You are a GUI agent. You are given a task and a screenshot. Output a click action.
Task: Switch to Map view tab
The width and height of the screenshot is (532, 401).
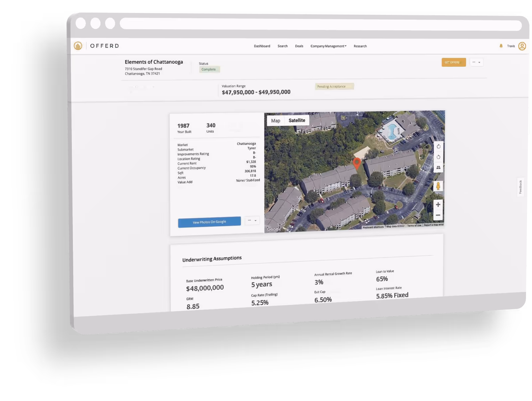point(276,121)
